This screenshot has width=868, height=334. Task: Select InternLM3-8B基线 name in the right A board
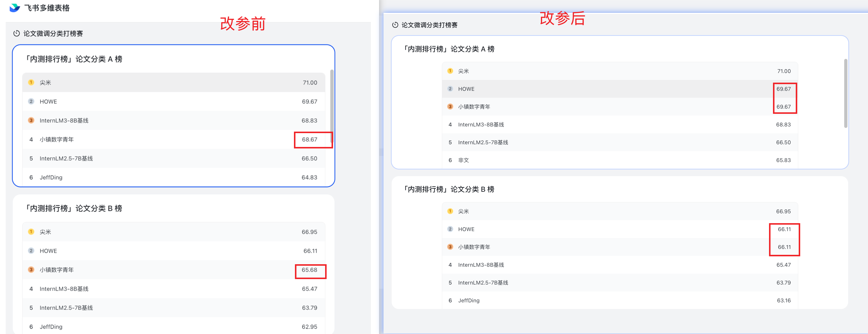coord(481,125)
